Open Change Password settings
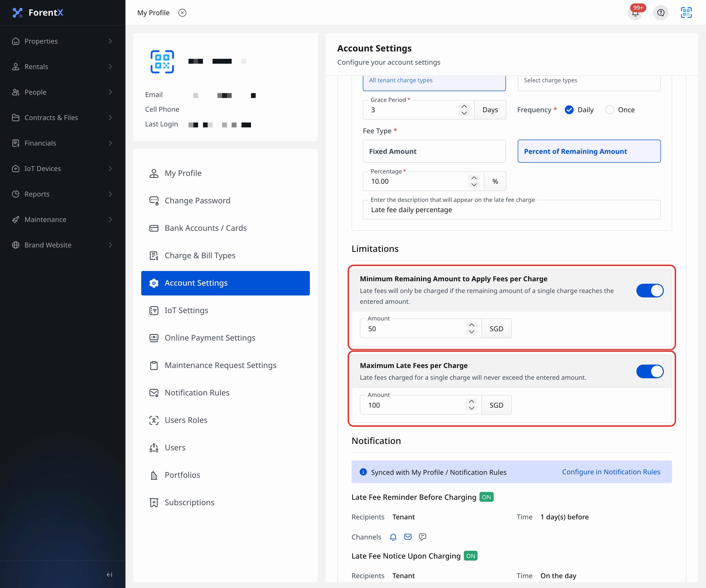 [225, 201]
